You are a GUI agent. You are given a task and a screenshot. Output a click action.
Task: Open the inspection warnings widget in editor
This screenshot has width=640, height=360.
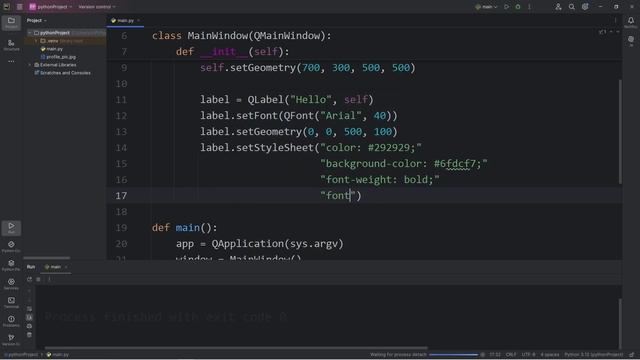pos(603,32)
